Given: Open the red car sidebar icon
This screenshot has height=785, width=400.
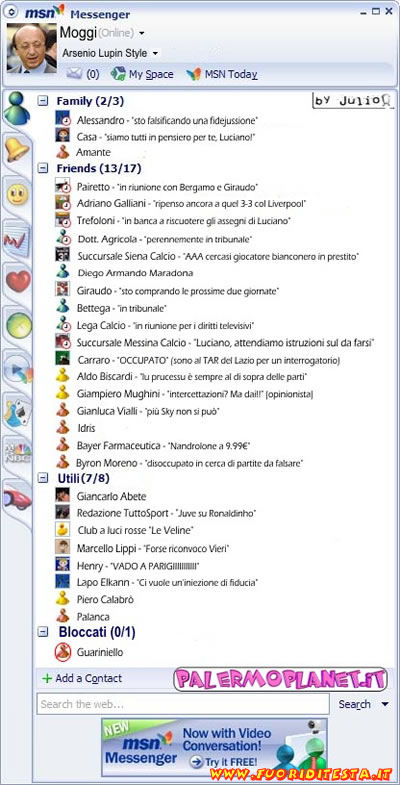Looking at the screenshot, I should point(17,498).
